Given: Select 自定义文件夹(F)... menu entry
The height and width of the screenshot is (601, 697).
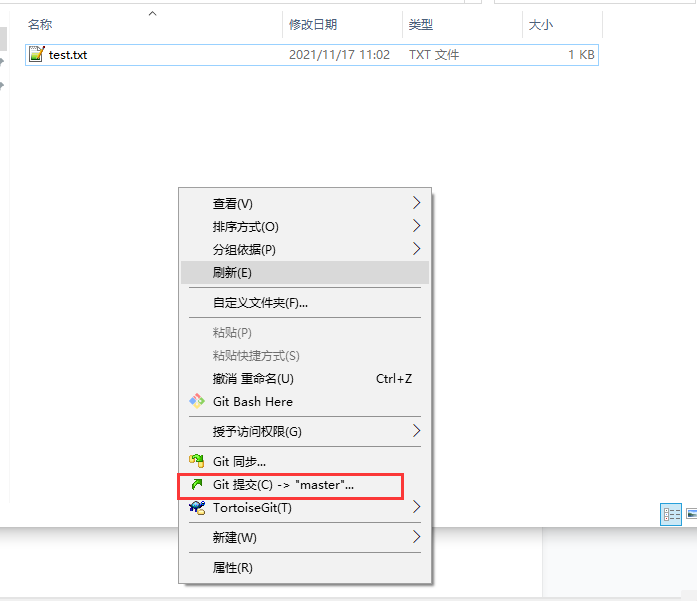Looking at the screenshot, I should pyautogui.click(x=305, y=303).
